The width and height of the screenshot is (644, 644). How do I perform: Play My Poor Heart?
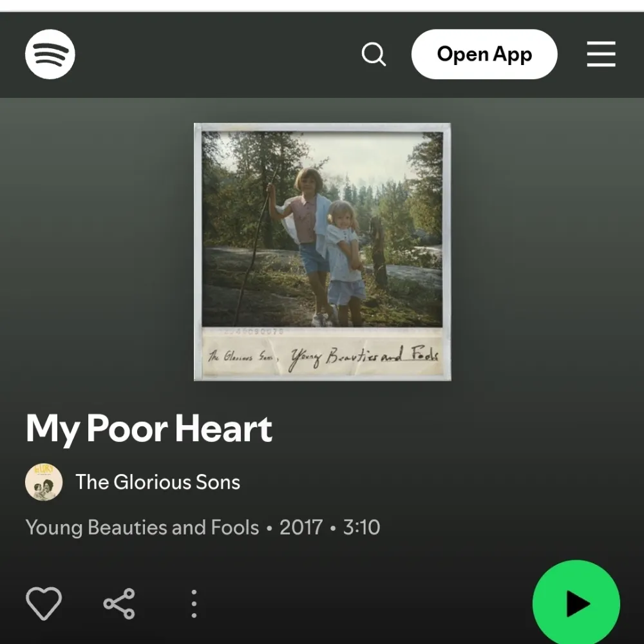(x=576, y=603)
